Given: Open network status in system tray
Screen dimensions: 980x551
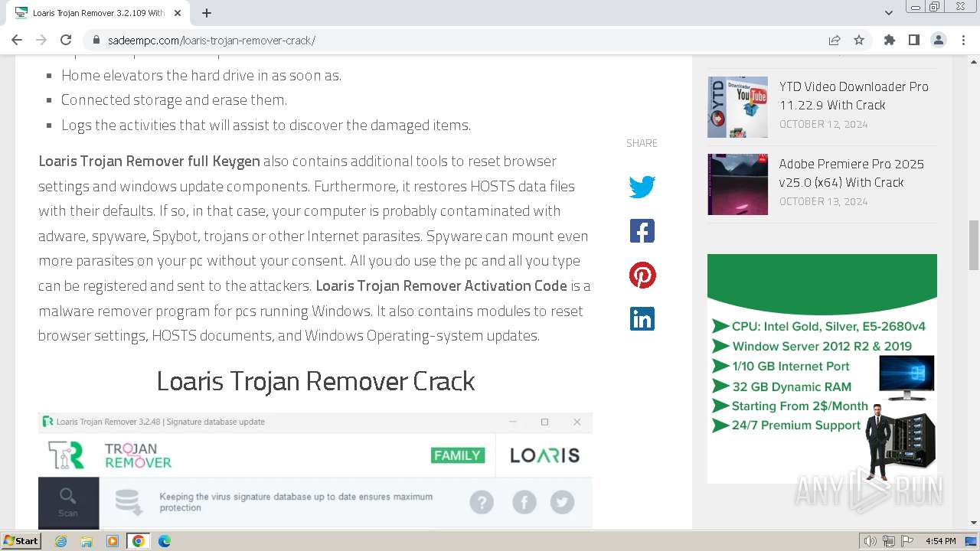Looking at the screenshot, I should click(889, 541).
